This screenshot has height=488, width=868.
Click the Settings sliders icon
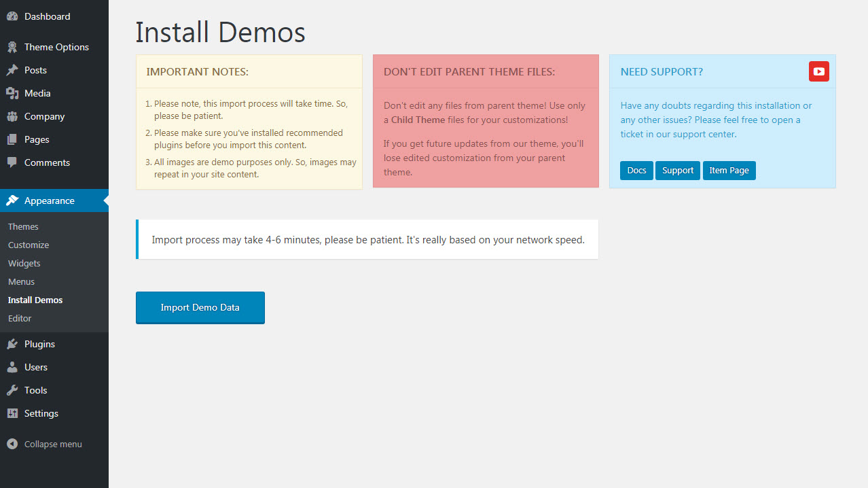pyautogui.click(x=12, y=413)
